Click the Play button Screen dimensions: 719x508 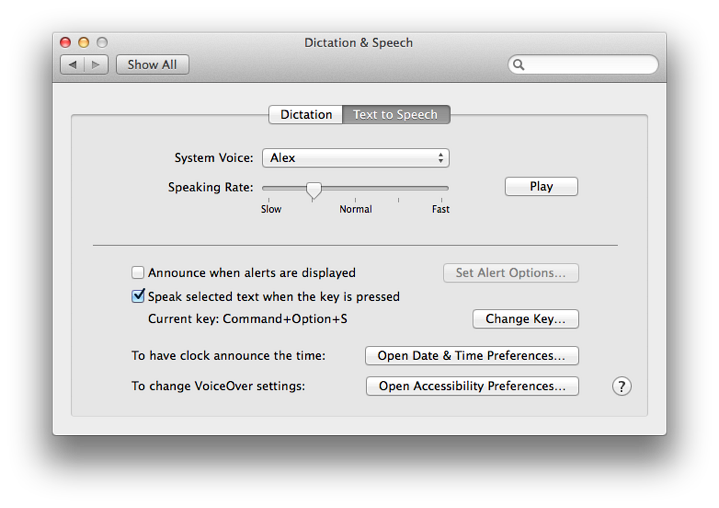click(541, 187)
